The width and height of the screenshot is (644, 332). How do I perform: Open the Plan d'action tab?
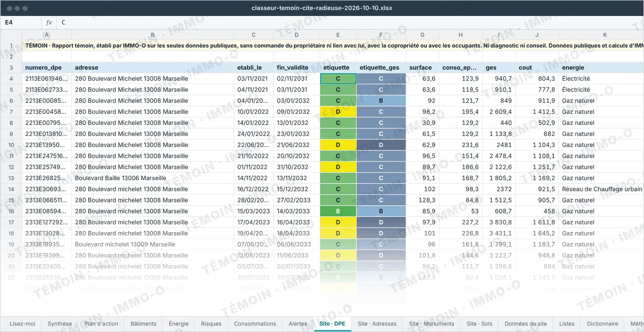(x=101, y=324)
